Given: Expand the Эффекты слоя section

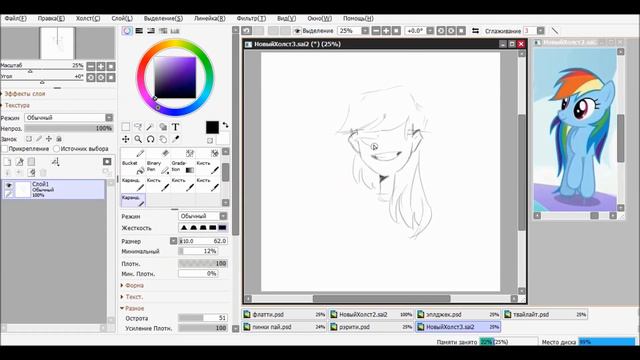Looking at the screenshot, I should pyautogui.click(x=23, y=93).
